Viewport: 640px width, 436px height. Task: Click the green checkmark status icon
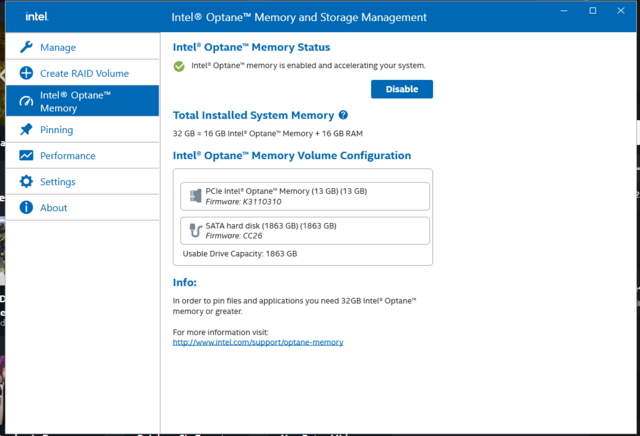coord(179,66)
